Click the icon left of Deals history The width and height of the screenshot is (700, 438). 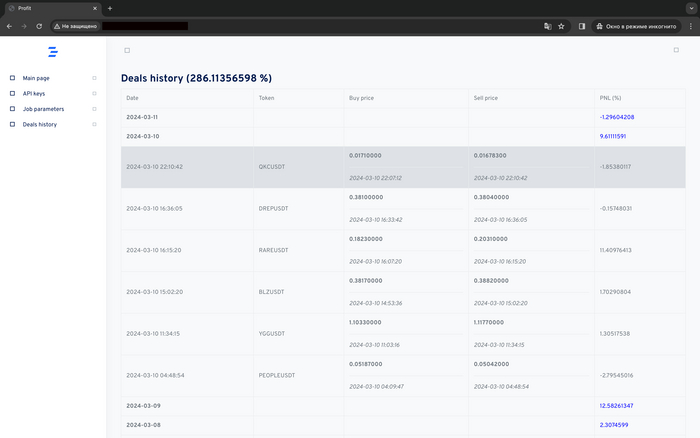pyautogui.click(x=12, y=125)
